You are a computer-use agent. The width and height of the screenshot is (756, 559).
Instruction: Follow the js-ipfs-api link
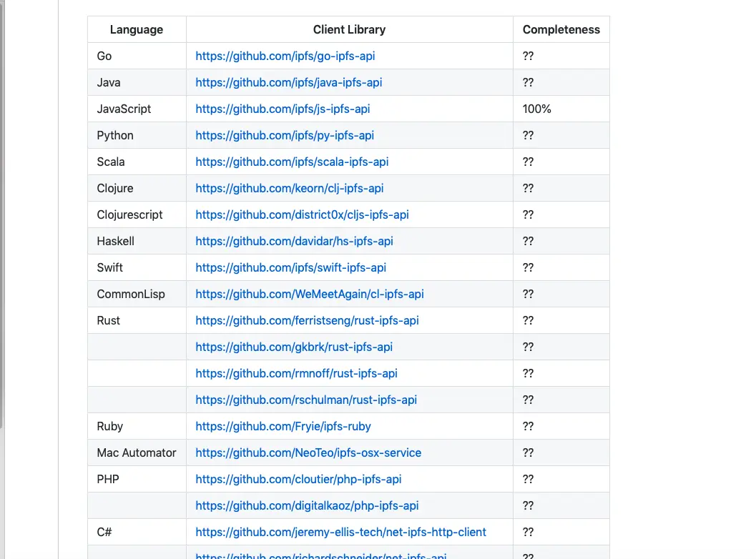pos(283,109)
